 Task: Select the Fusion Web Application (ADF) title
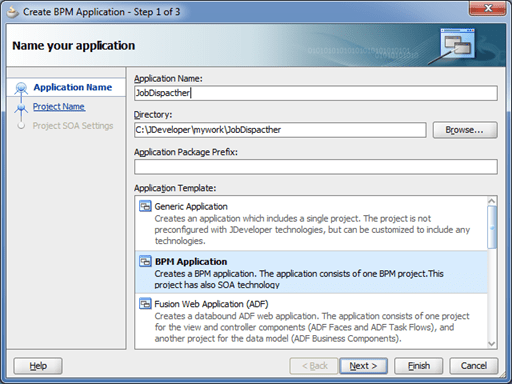pyautogui.click(x=211, y=304)
